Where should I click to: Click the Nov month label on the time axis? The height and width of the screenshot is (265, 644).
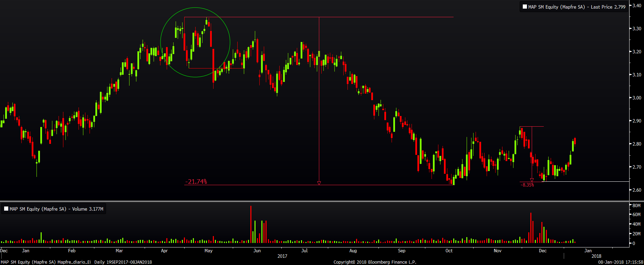coord(498,251)
